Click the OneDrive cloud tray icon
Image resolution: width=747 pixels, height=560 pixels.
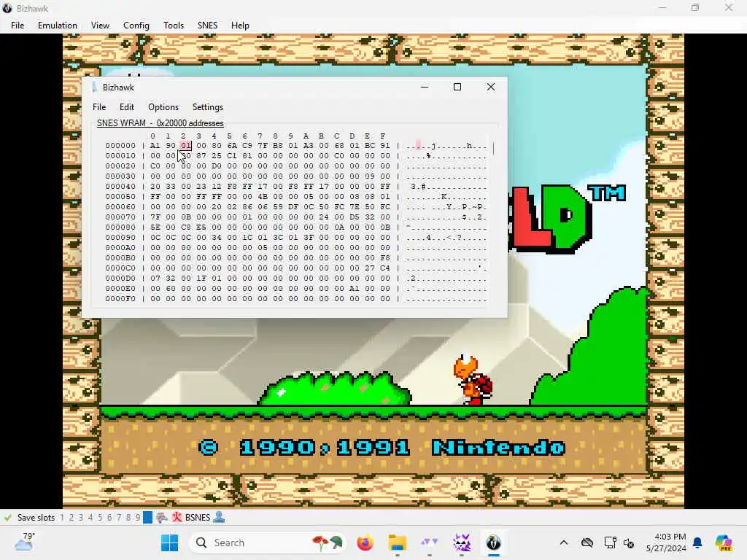587,542
